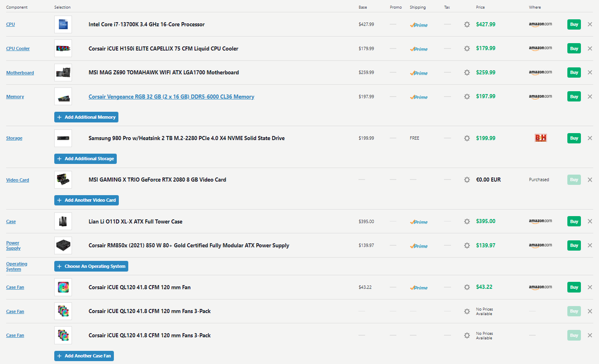Open the Storage component link
The width and height of the screenshot is (599, 364).
click(x=14, y=138)
